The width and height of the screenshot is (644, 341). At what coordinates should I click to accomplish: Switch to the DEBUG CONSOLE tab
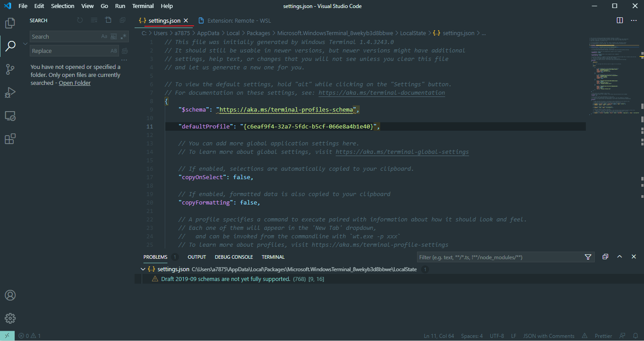click(234, 257)
